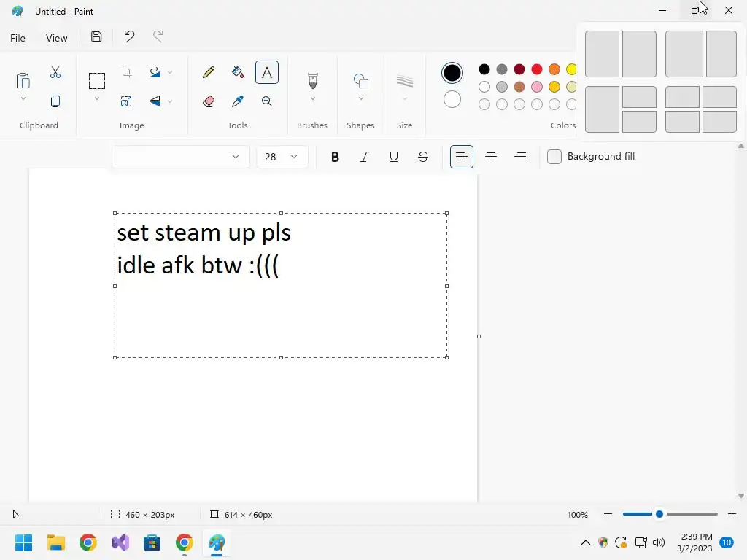Open Microsoft Store from the taskbar
The image size is (747, 560).
point(152,542)
